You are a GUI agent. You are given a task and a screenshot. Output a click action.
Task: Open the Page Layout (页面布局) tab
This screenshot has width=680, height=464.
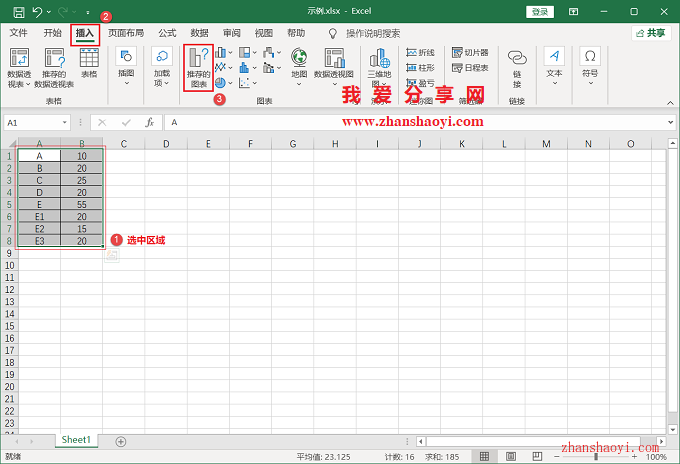(125, 33)
